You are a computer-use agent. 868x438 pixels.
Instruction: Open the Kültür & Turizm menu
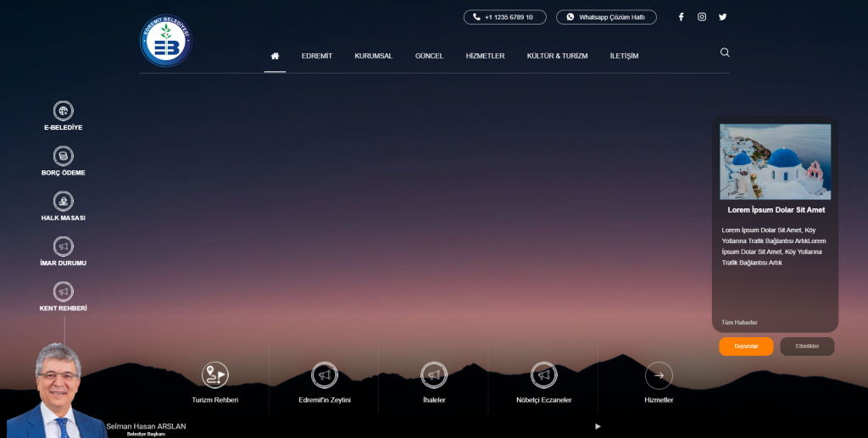(x=557, y=56)
